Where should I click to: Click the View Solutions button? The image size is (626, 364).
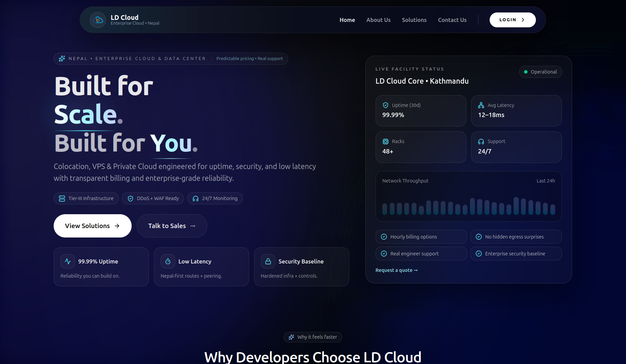[92, 226]
